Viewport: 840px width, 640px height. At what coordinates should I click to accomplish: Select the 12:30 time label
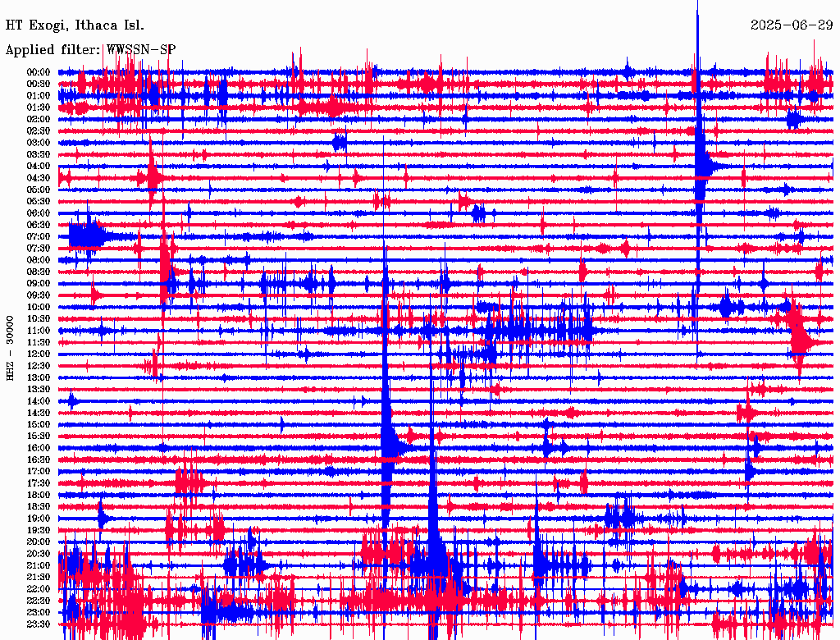pyautogui.click(x=39, y=366)
